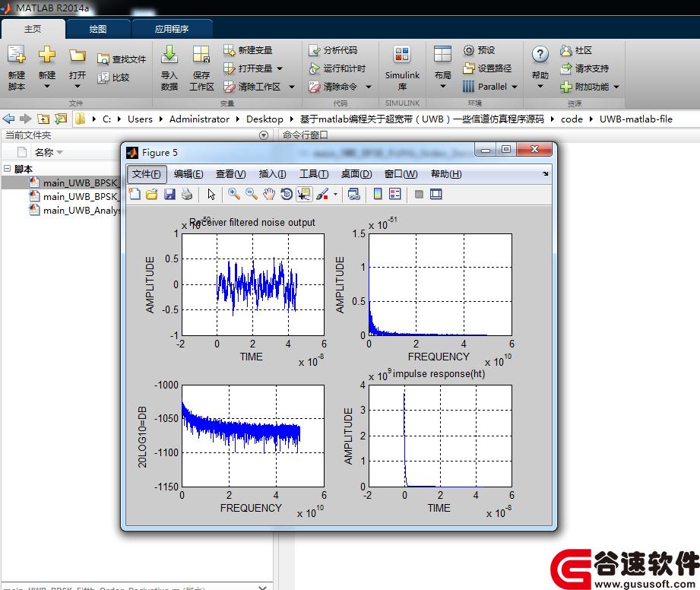Image resolution: width=700 pixels, height=590 pixels.
Task: Click the 新建脚本 new script icon
Action: tap(17, 55)
